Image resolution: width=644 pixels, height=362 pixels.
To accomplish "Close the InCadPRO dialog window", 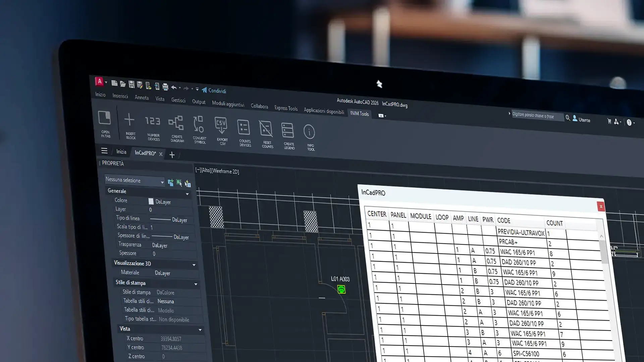I will (x=601, y=206).
